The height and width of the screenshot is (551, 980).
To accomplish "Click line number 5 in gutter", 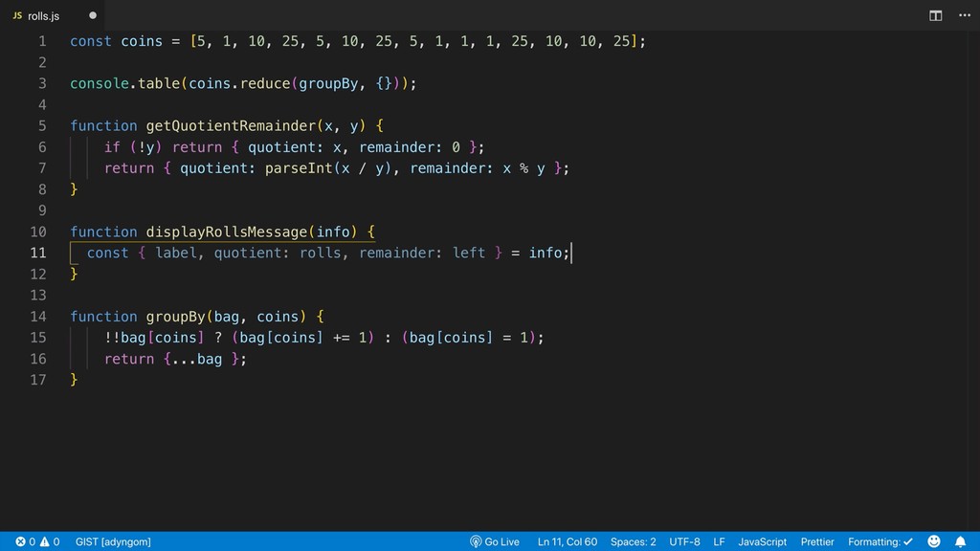I will tap(42, 125).
